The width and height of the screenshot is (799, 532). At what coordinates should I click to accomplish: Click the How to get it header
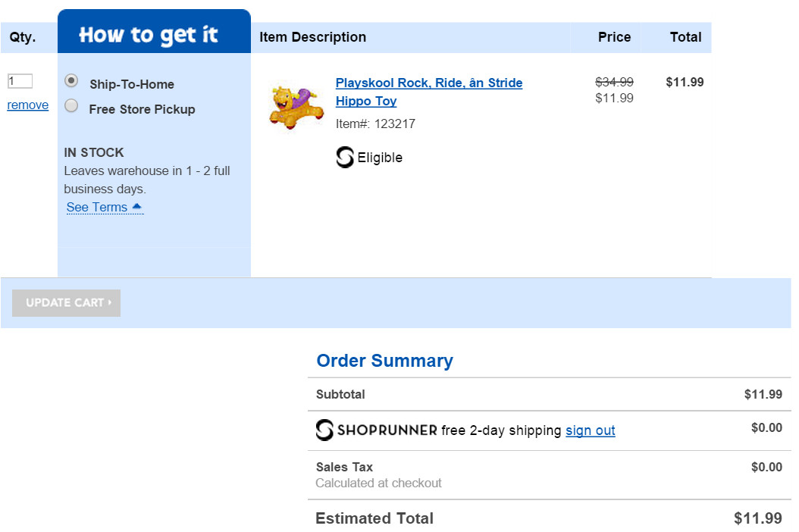tap(149, 35)
